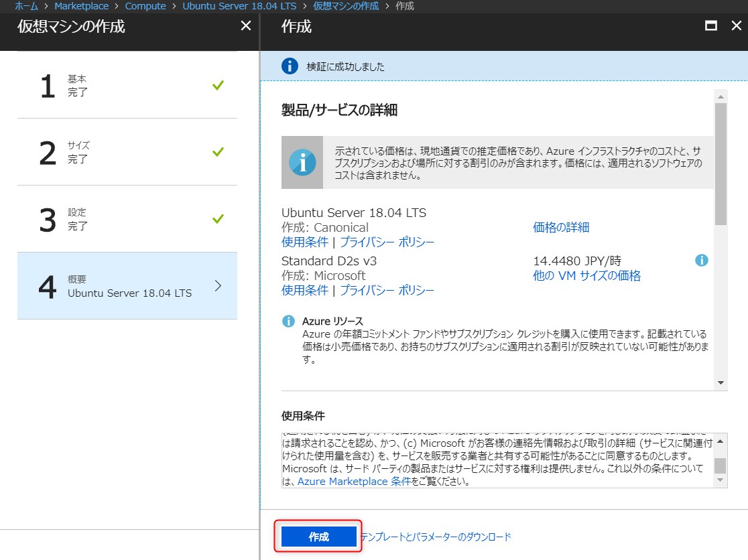Click details scrollbar down arrow
Screen dimensions: 748x560
pyautogui.click(x=721, y=382)
